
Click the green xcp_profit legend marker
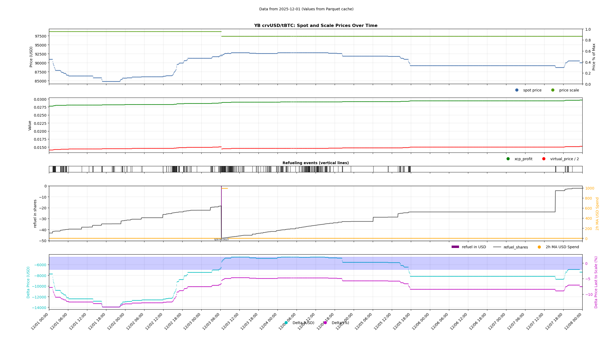tap(508, 159)
